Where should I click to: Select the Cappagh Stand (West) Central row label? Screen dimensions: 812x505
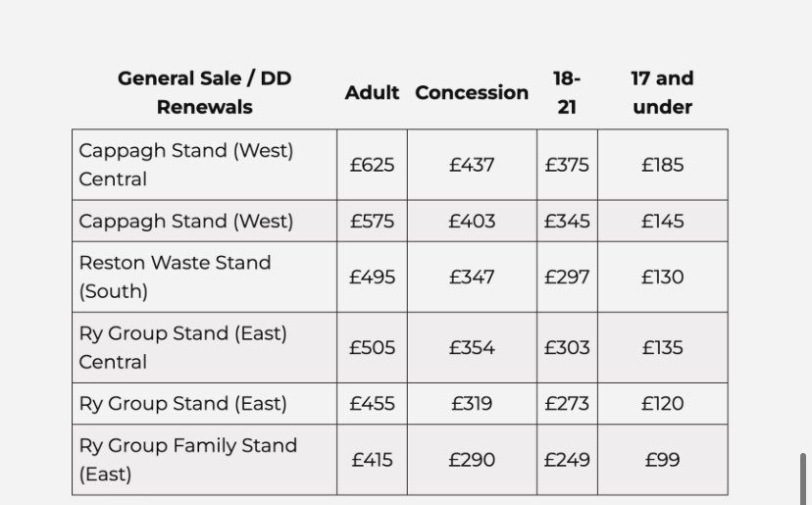pyautogui.click(x=186, y=165)
